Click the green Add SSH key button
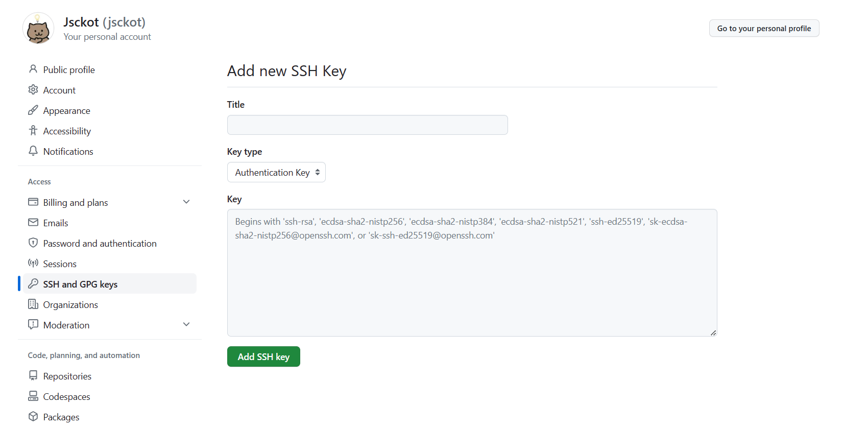868x428 pixels. (x=263, y=356)
